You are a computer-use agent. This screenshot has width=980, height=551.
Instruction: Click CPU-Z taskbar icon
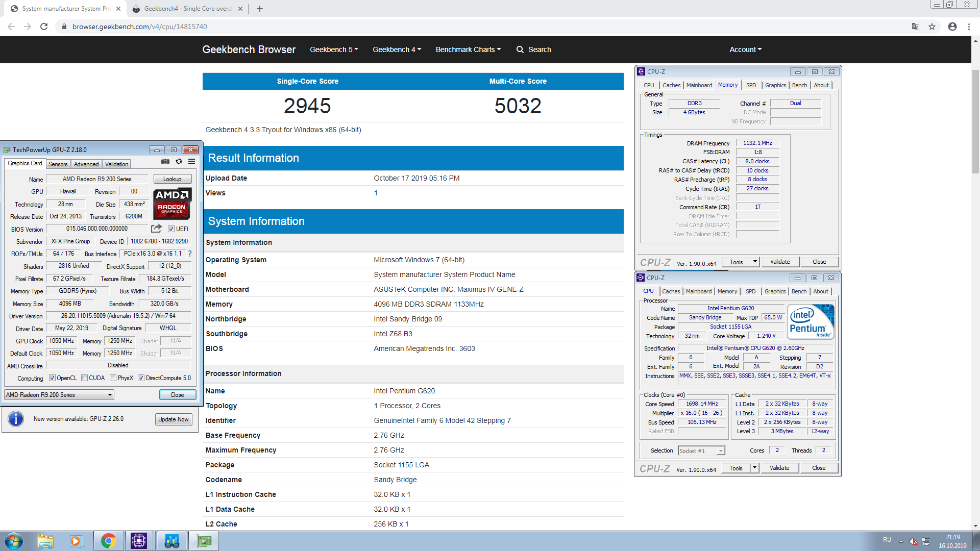tap(139, 541)
